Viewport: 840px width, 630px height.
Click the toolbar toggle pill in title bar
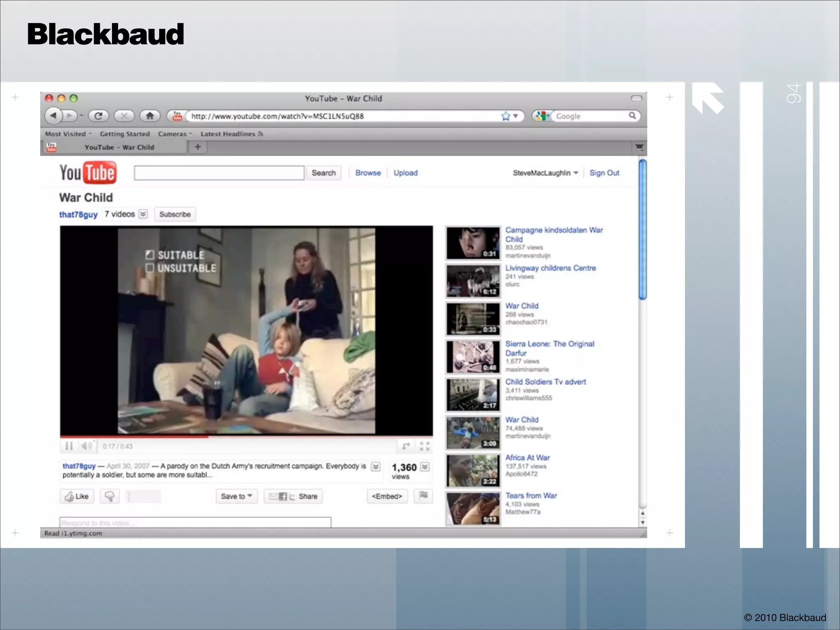[x=636, y=98]
